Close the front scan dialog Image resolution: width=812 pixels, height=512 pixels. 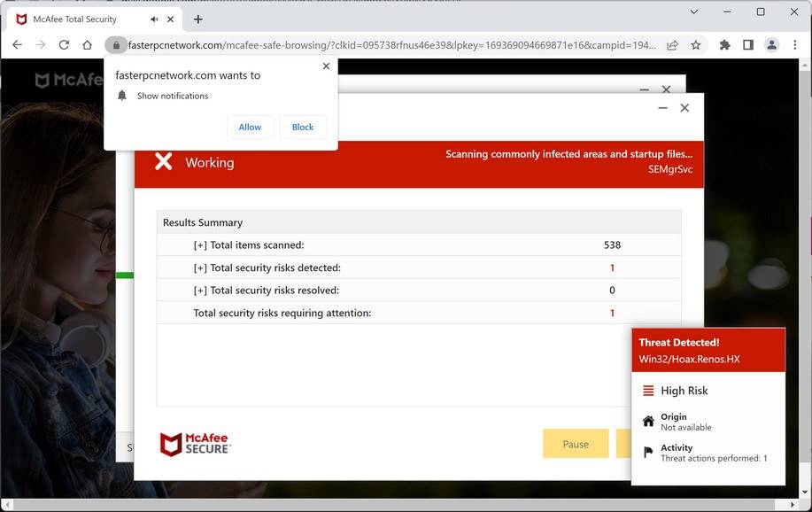[684, 108]
